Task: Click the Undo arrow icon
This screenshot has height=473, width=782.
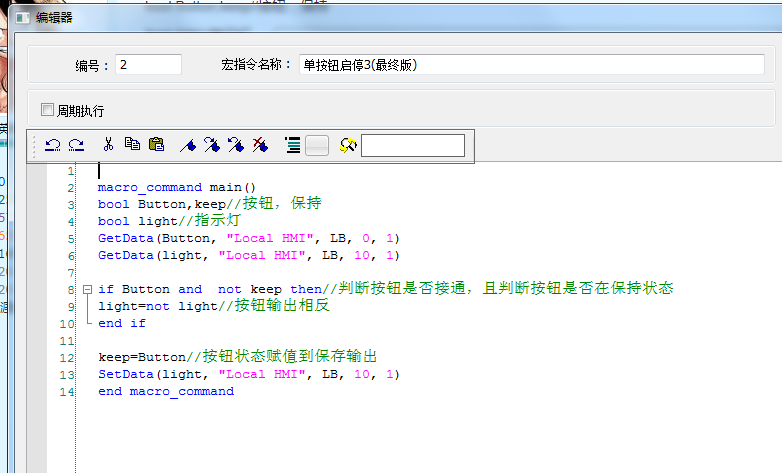Action: click(x=53, y=145)
